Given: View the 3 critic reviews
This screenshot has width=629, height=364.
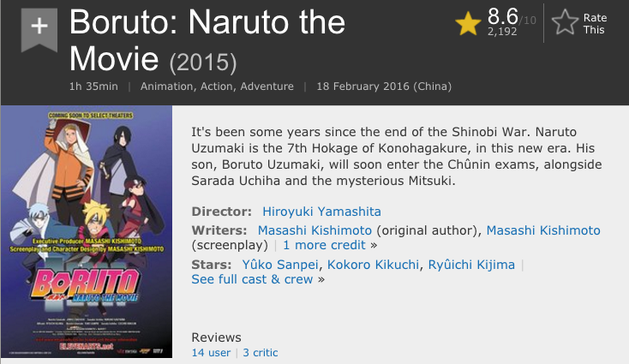Looking at the screenshot, I should (261, 352).
